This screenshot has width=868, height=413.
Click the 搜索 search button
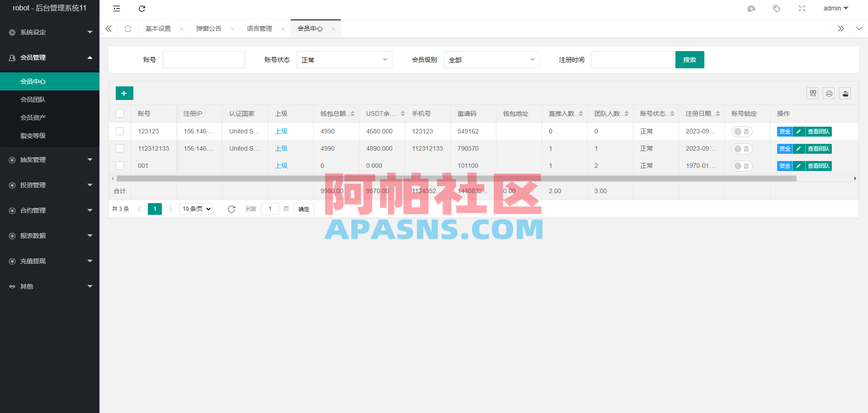[689, 59]
